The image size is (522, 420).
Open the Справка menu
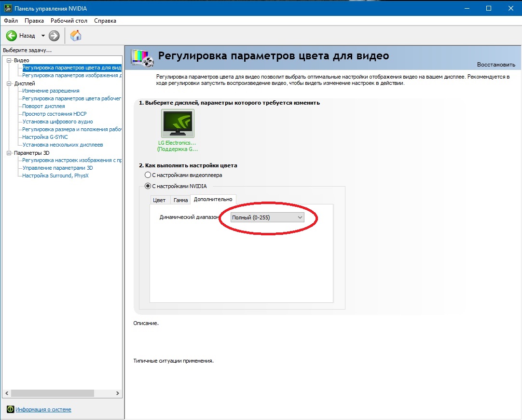105,21
